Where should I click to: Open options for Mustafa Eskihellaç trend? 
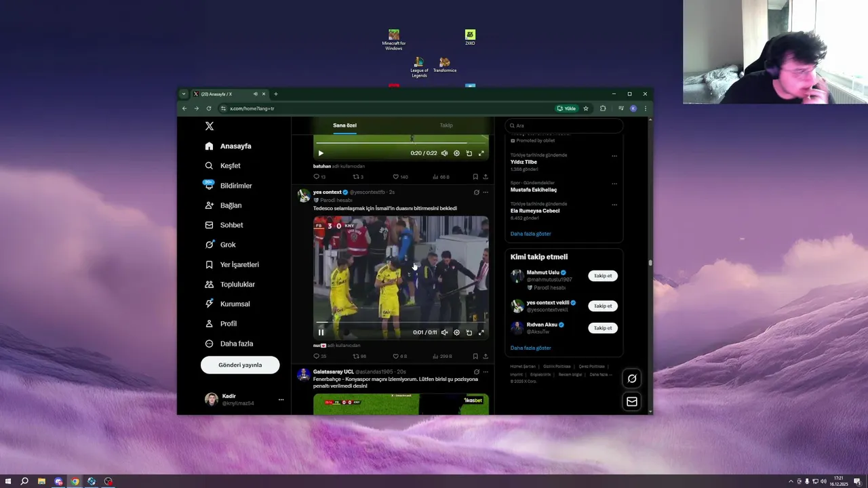click(614, 184)
